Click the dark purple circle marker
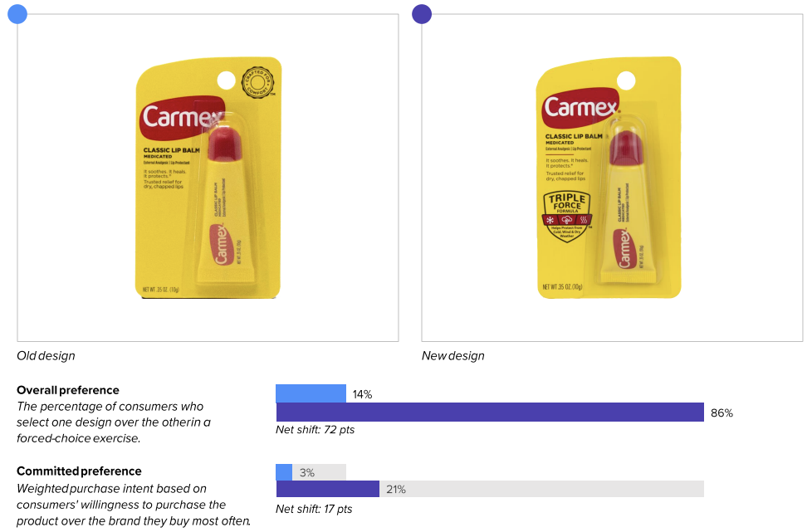812x532 pixels. coord(422,14)
